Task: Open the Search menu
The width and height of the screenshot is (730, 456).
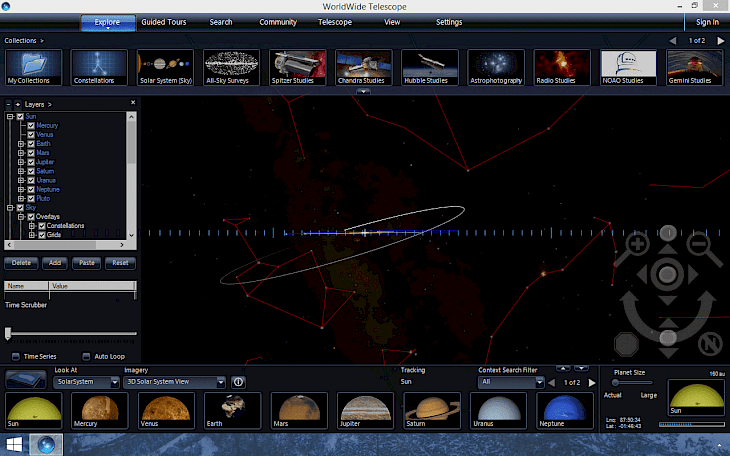Action: tap(221, 22)
